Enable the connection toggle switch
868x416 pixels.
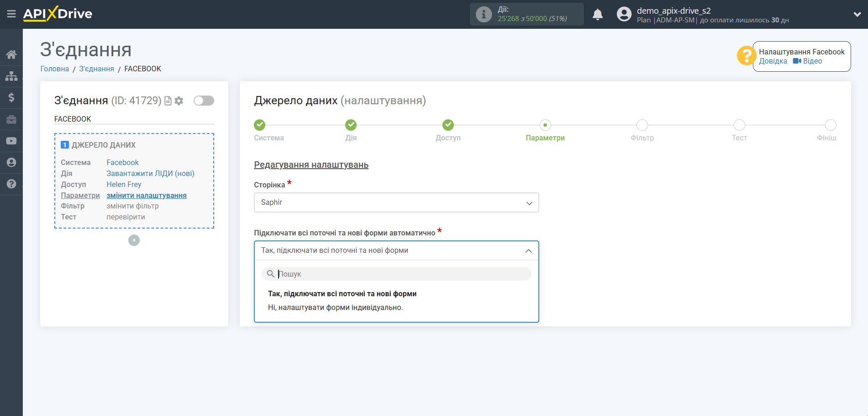[204, 101]
